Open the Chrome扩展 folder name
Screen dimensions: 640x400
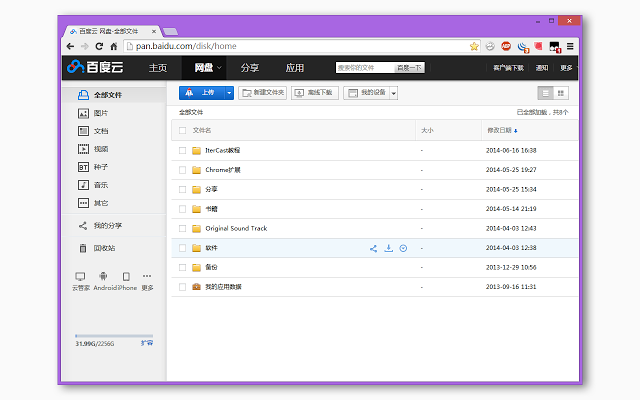pyautogui.click(x=223, y=170)
